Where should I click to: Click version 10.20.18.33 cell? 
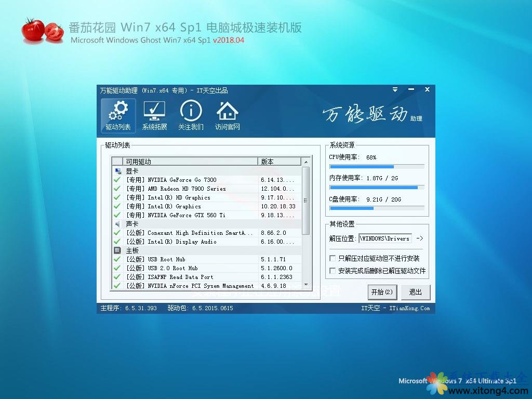click(278, 206)
